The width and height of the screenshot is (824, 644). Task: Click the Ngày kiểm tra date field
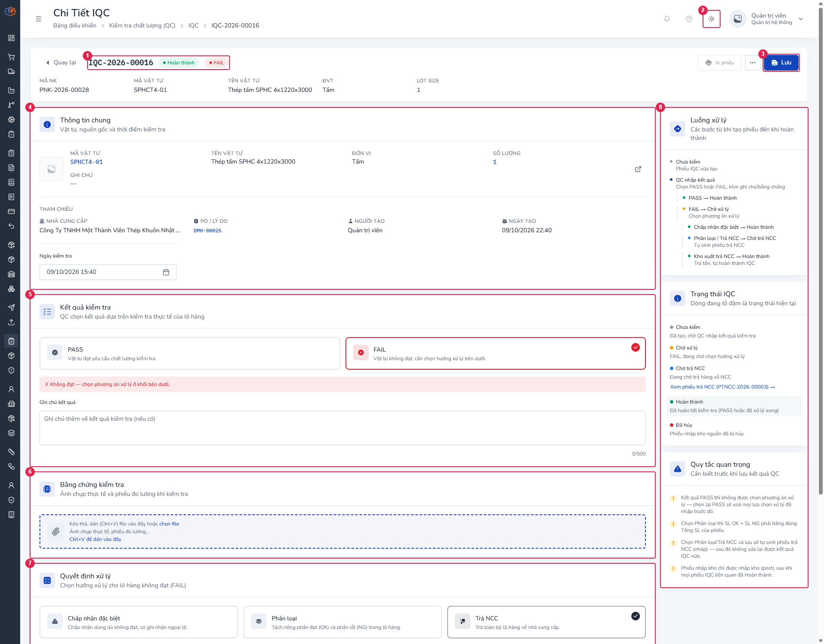point(108,272)
